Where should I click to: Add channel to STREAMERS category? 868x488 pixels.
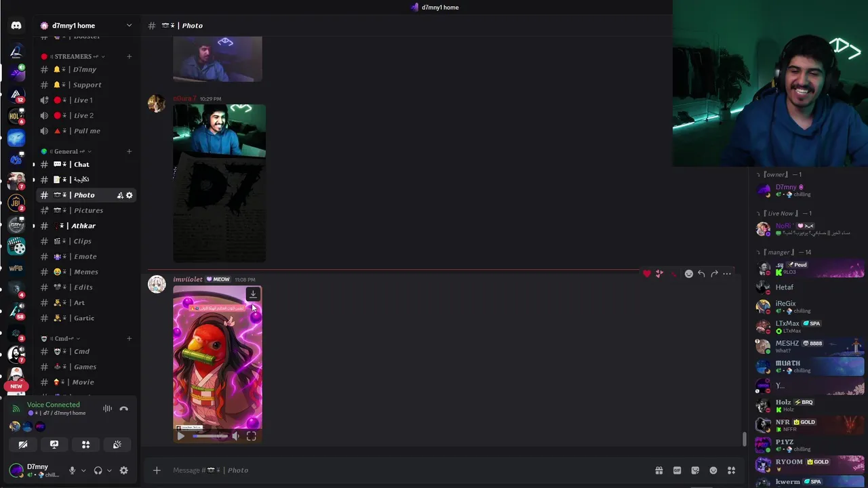click(x=129, y=56)
